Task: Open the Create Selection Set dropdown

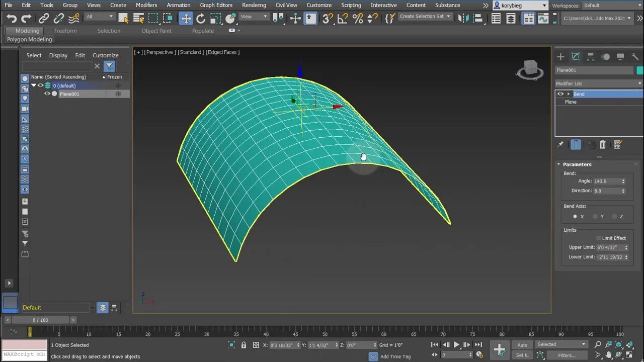Action: coord(425,17)
